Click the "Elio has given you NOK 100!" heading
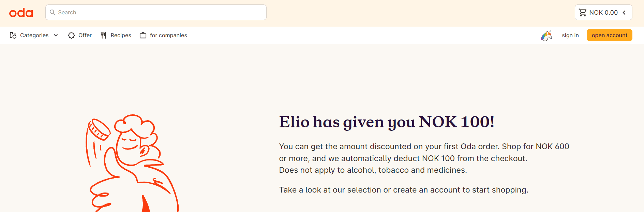Viewport: 644px width, 212px height. coord(387,122)
